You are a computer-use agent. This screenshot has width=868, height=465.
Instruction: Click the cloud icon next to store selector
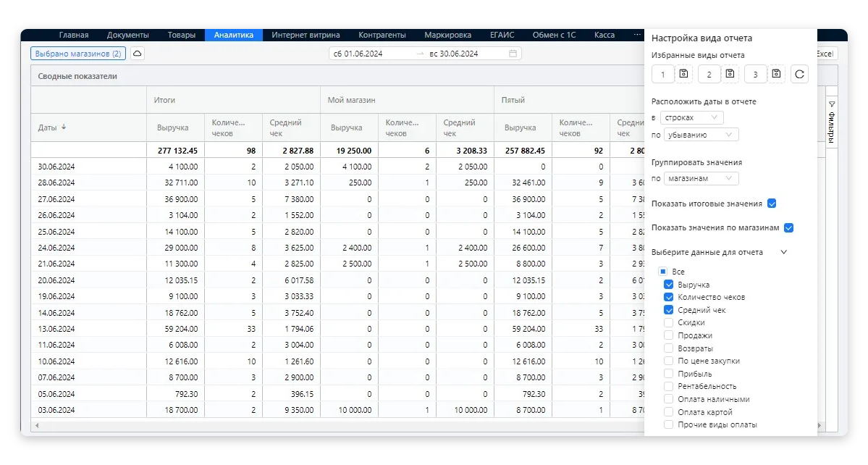pos(138,54)
